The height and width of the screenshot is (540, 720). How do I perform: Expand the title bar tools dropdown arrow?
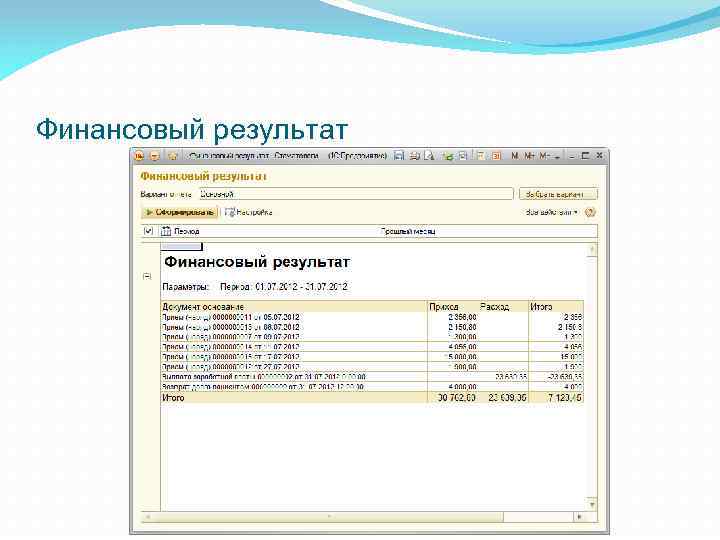[x=557, y=157]
